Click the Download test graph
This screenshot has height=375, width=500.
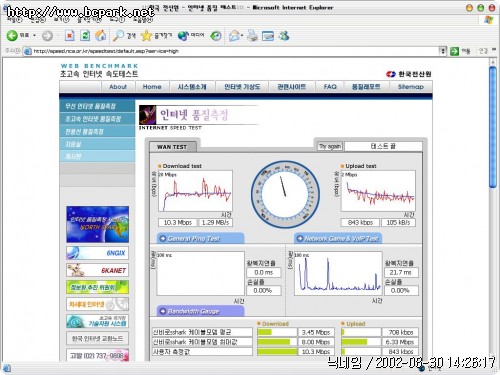pos(195,191)
